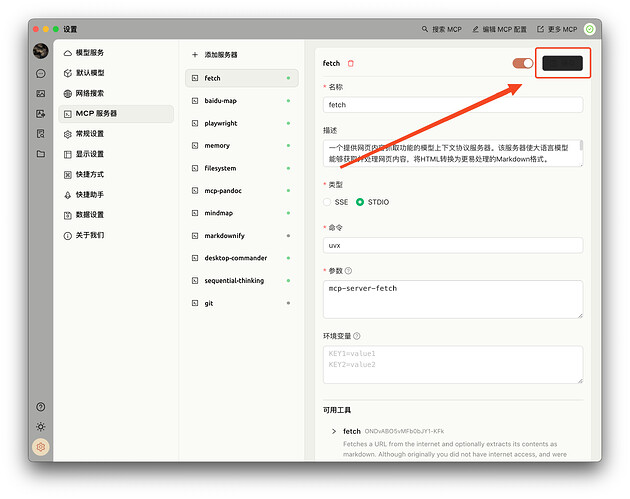Screen dimensions: 630x499
Task: Click the user avatar in sidebar
Action: (41, 51)
